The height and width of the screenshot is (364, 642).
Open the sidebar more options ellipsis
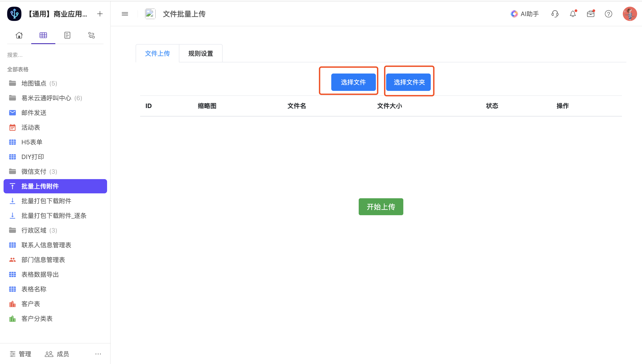coord(98,354)
